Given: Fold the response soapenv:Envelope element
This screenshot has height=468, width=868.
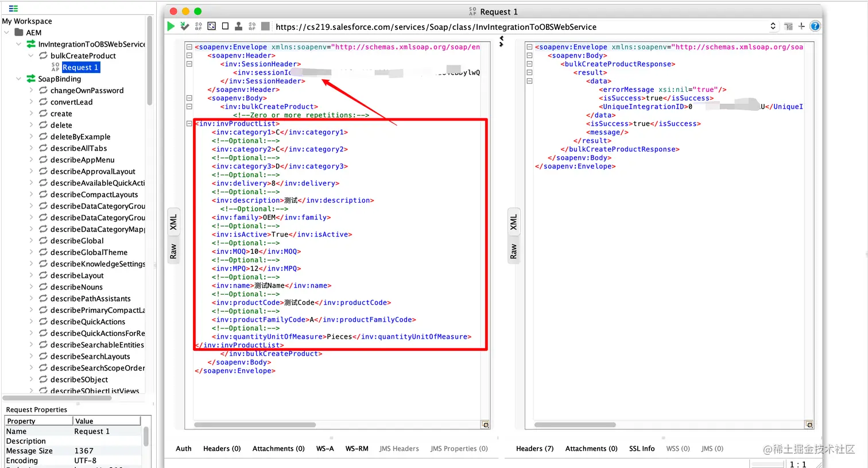Looking at the screenshot, I should click(x=529, y=47).
